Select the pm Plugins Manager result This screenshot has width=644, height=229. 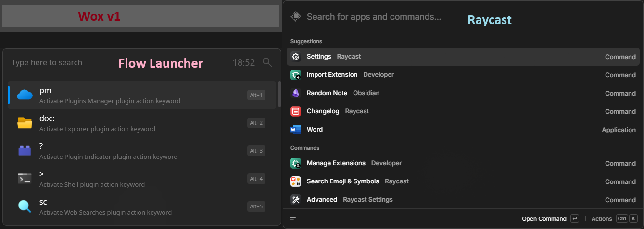(x=142, y=95)
